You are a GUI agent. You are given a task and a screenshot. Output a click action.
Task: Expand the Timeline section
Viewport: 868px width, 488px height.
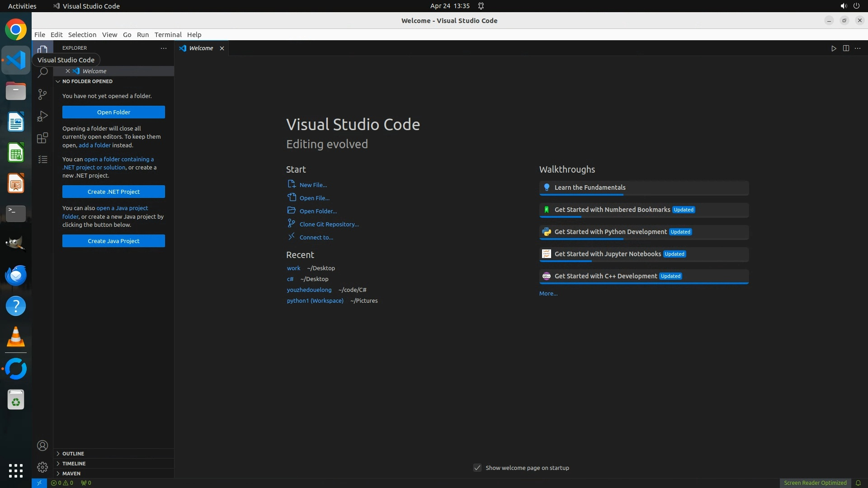74,463
